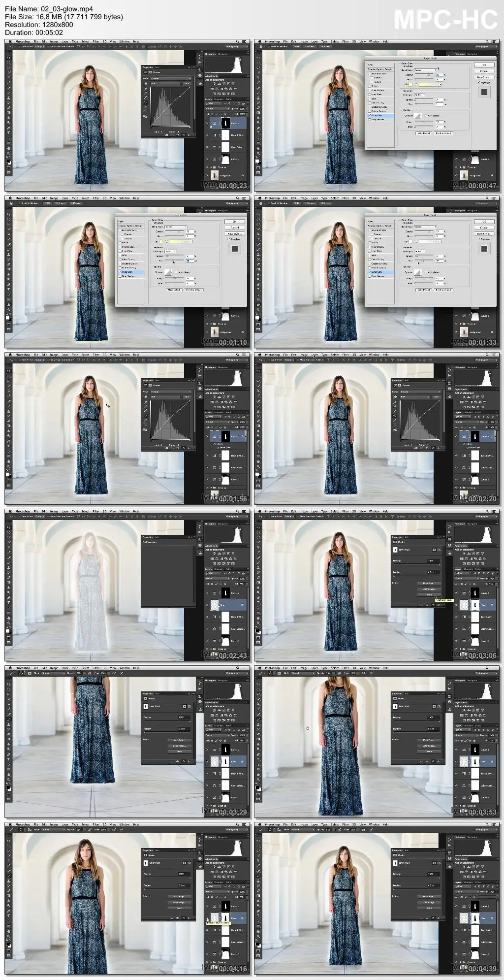Pick the white point eyedropper in 00:00:23 Curves
This screenshot has height=980, width=504.
145,97
